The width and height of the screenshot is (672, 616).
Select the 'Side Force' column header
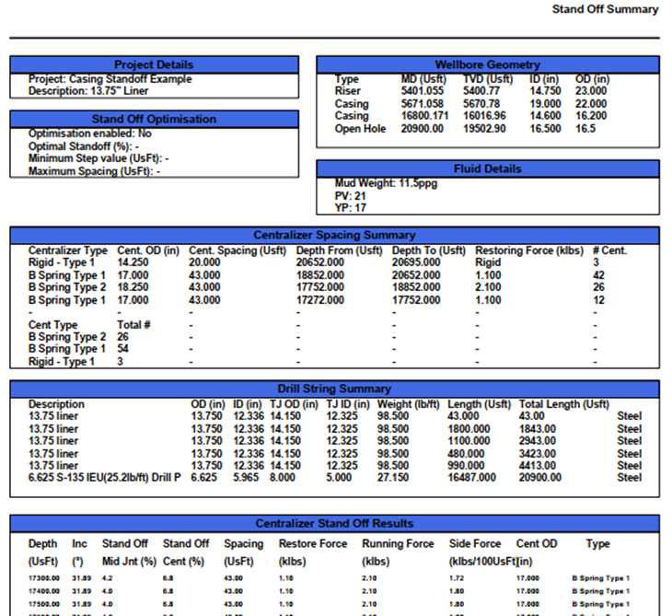476,544
